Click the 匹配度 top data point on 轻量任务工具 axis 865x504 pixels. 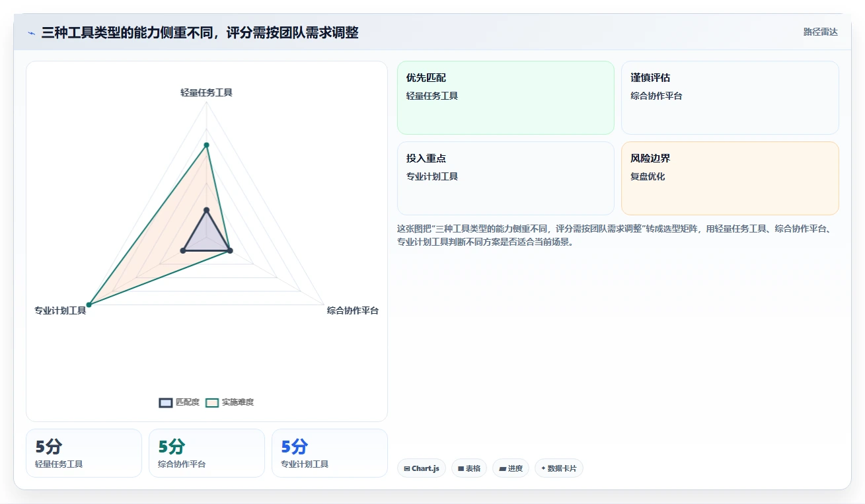coord(206,210)
